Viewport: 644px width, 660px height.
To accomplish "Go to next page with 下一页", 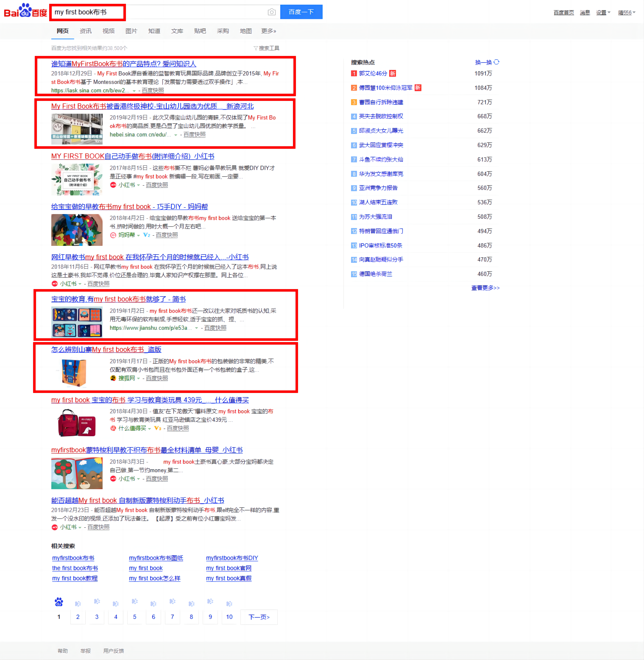I will click(x=259, y=617).
